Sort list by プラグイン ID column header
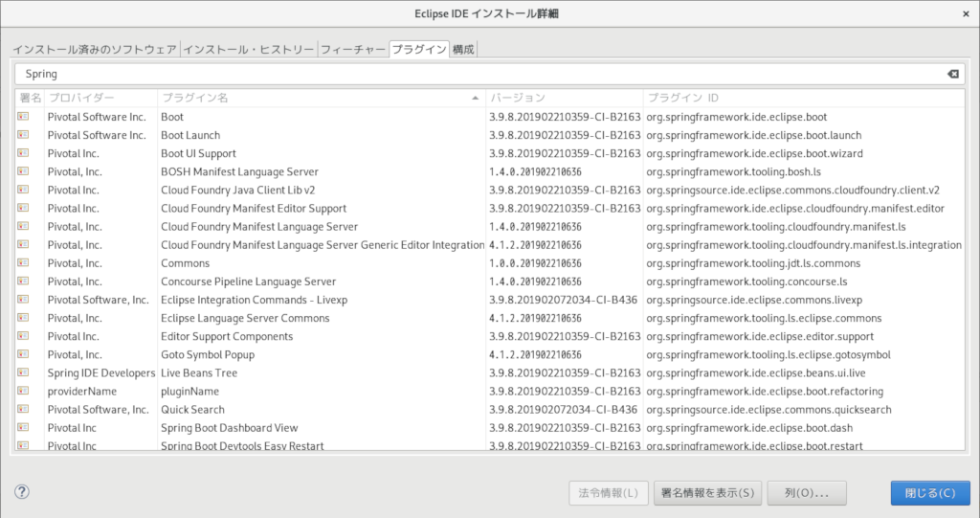This screenshot has height=518, width=980. 802,98
